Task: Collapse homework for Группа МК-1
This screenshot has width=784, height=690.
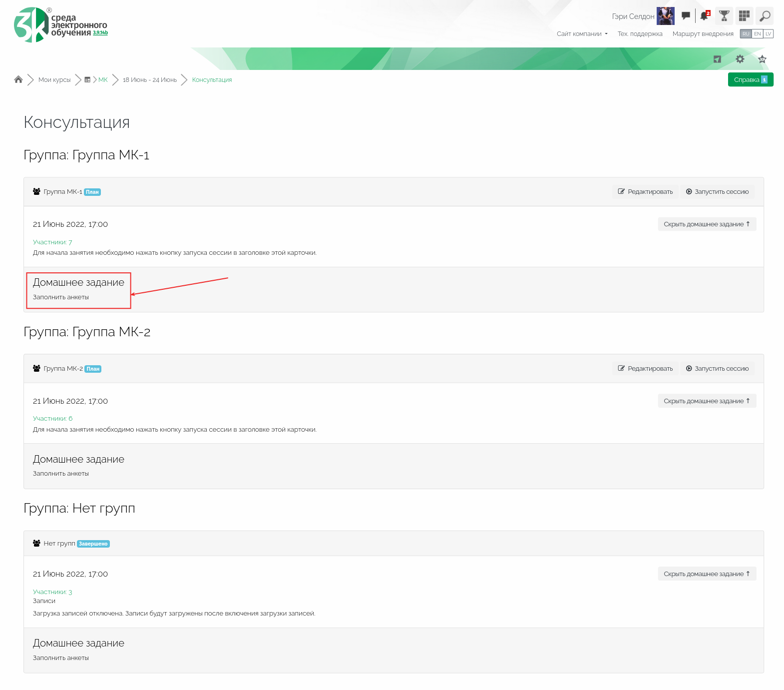Action: 707,224
